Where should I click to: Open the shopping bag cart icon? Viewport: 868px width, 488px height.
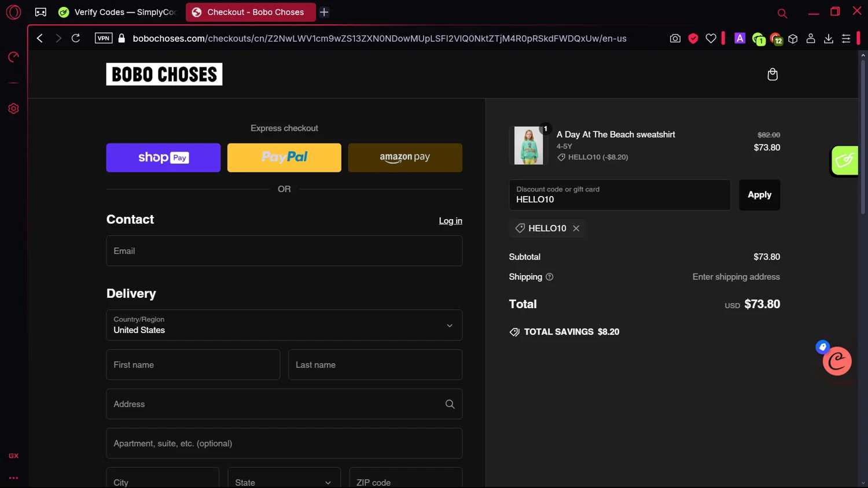click(773, 74)
